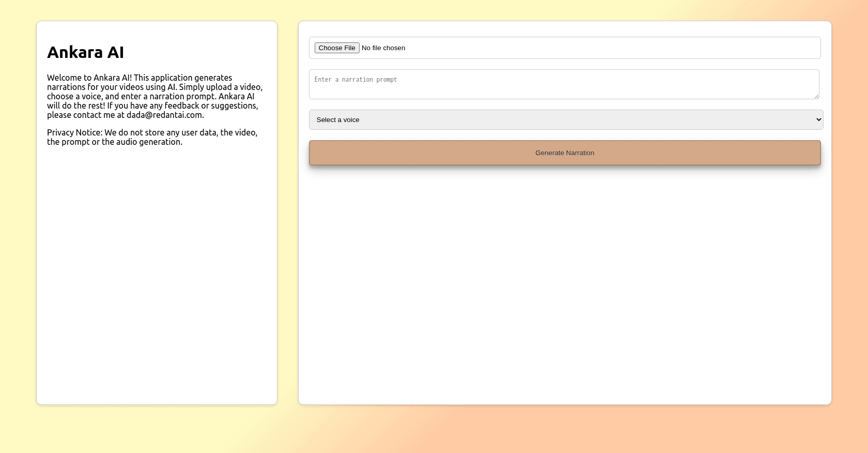Click the 'Select a voice' label text
The height and width of the screenshot is (453, 868).
coord(338,120)
